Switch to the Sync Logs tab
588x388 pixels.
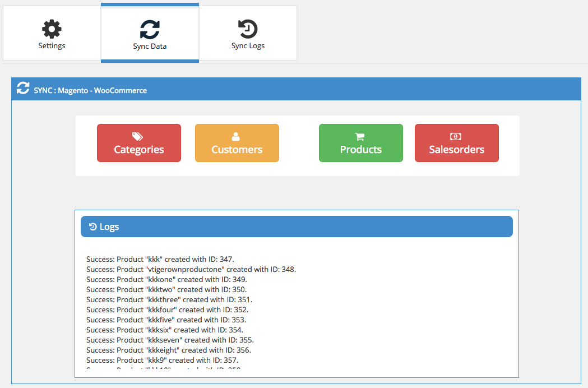pyautogui.click(x=248, y=33)
